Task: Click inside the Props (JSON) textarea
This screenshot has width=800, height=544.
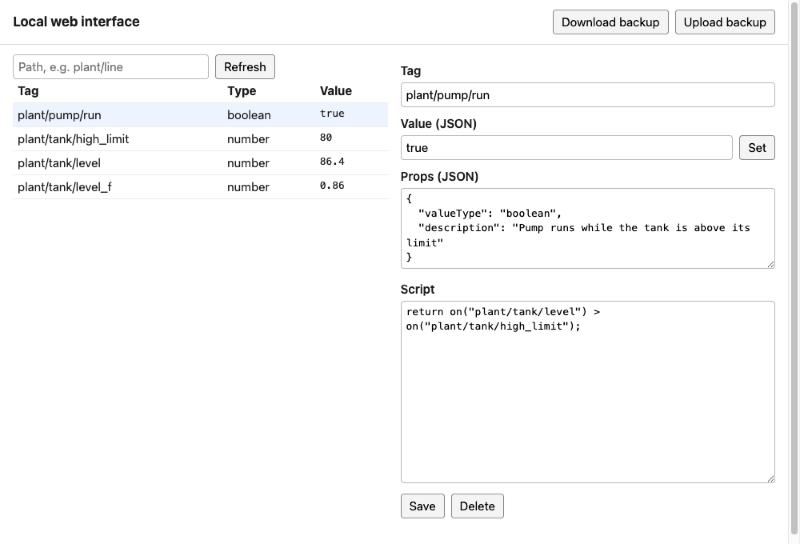Action: [588, 228]
